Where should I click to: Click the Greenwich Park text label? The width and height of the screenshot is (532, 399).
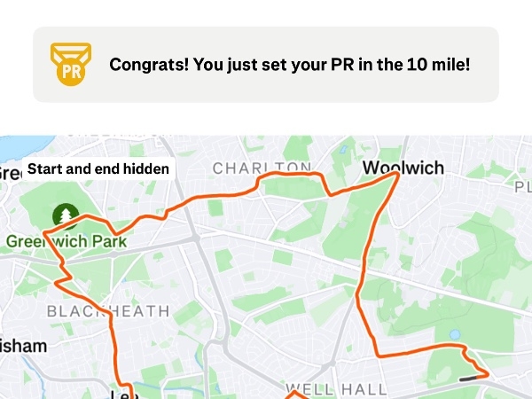(66, 241)
